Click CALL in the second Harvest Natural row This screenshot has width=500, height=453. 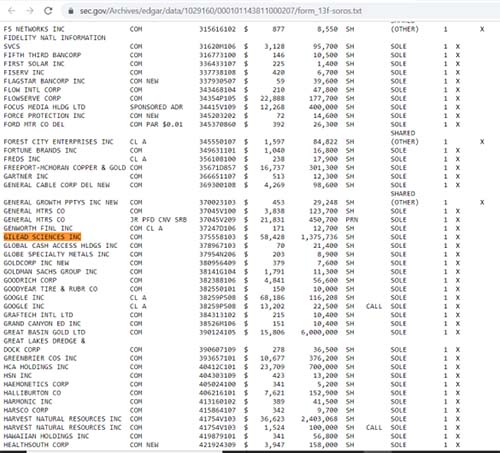pyautogui.click(x=374, y=428)
